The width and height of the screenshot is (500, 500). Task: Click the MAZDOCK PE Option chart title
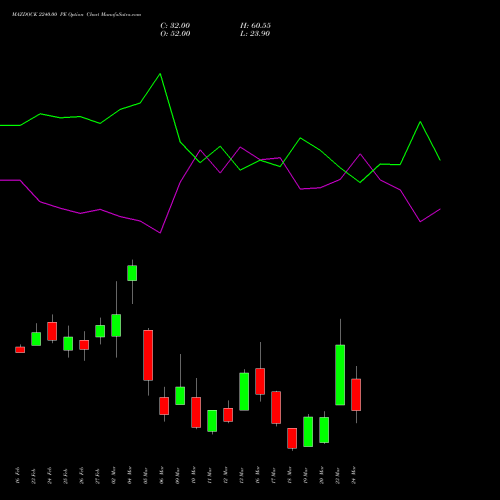76,15
